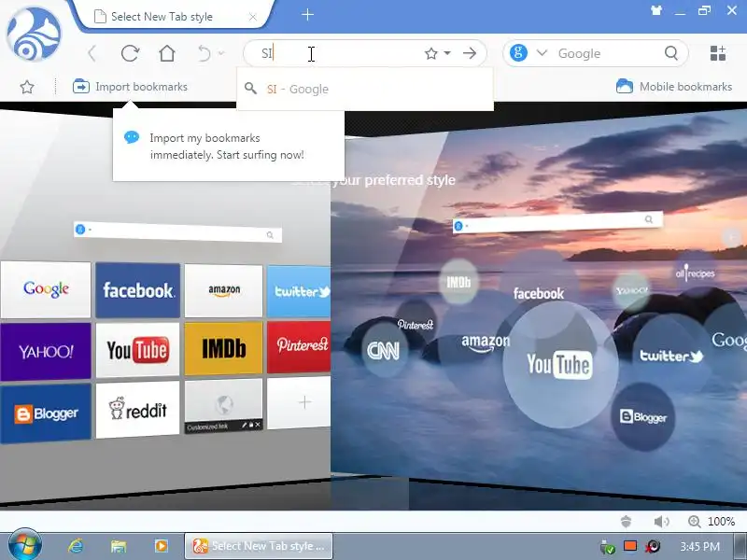Screen dimensions: 747x560
Task: Click the dark Blogger bubble
Action: [643, 417]
